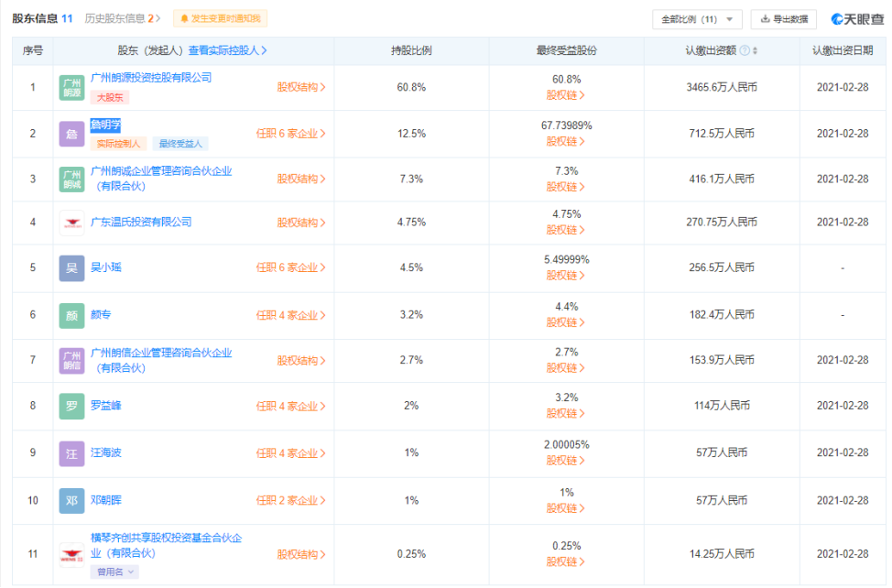Open 任职 4 家企业 for 罗益峰

(290, 407)
